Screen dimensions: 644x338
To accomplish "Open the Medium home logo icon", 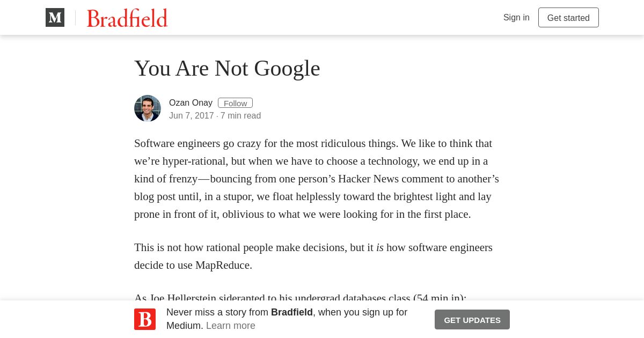I will 55,18.
